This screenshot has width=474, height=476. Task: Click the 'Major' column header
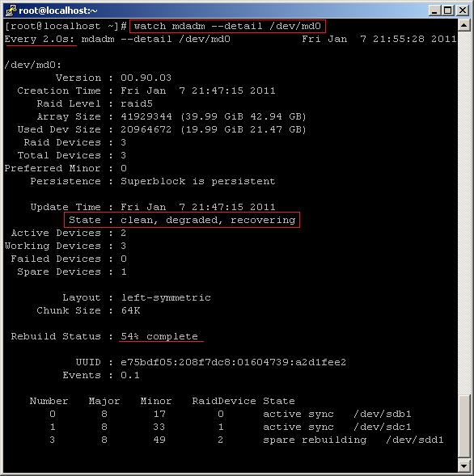[x=104, y=401]
